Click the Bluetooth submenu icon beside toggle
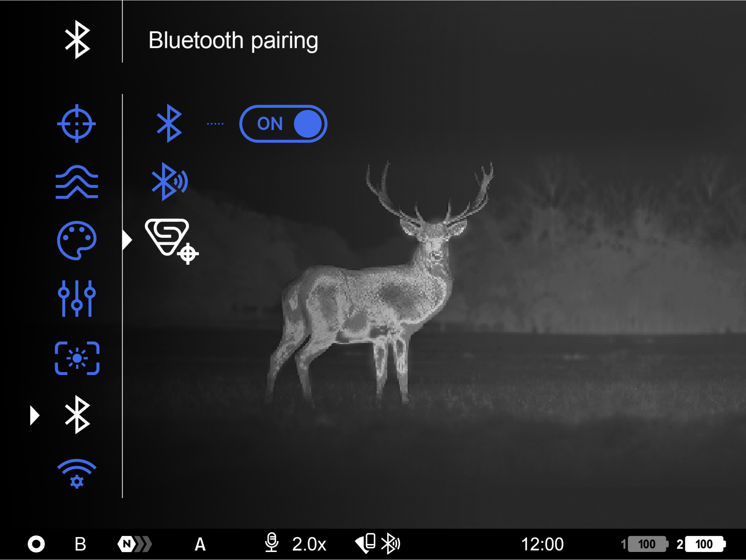The image size is (746, 560). tap(169, 124)
